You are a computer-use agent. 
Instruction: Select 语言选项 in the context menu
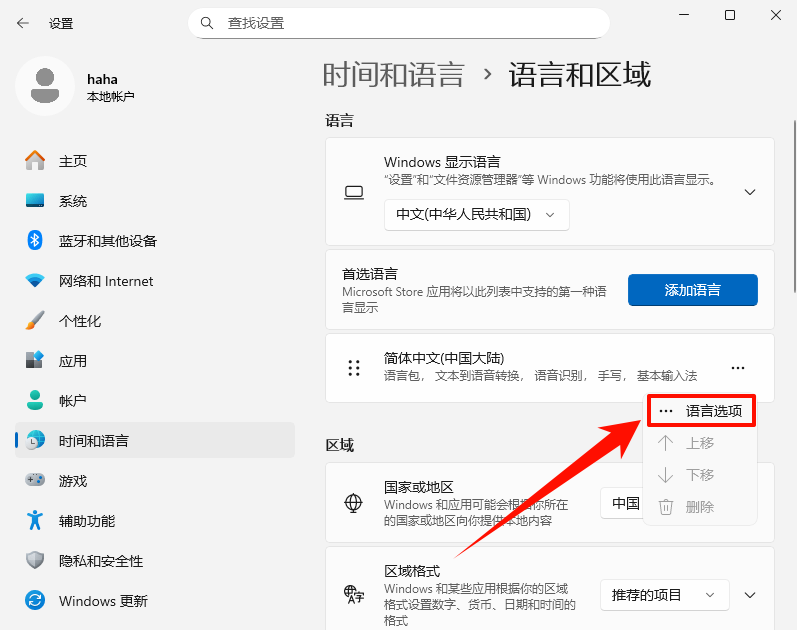tap(701, 411)
